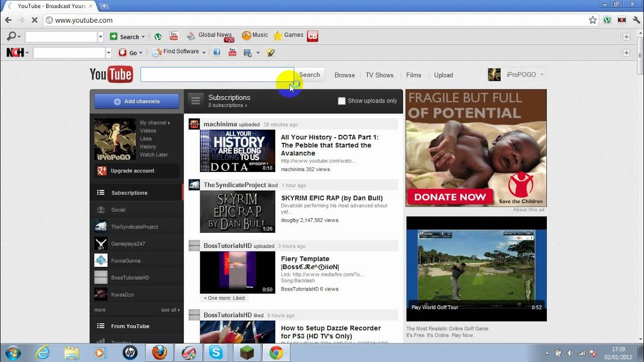644x362 pixels.
Task: Open the YouTube shortcut in the upper toolbar
Action: [x=174, y=36]
